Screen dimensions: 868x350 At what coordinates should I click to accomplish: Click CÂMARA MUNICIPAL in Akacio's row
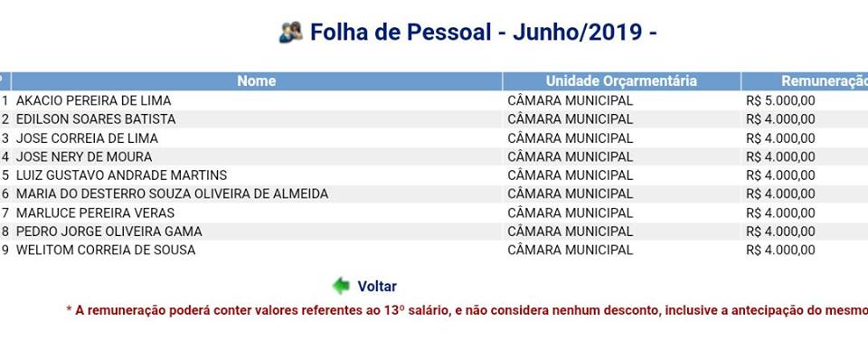(571, 100)
